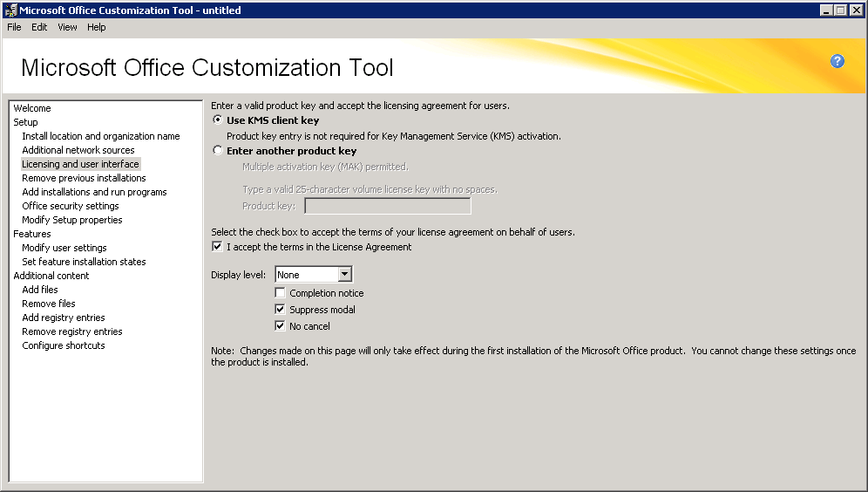The height and width of the screenshot is (492, 868).
Task: Toggle the License Agreement acceptance checkbox
Action: [217, 247]
